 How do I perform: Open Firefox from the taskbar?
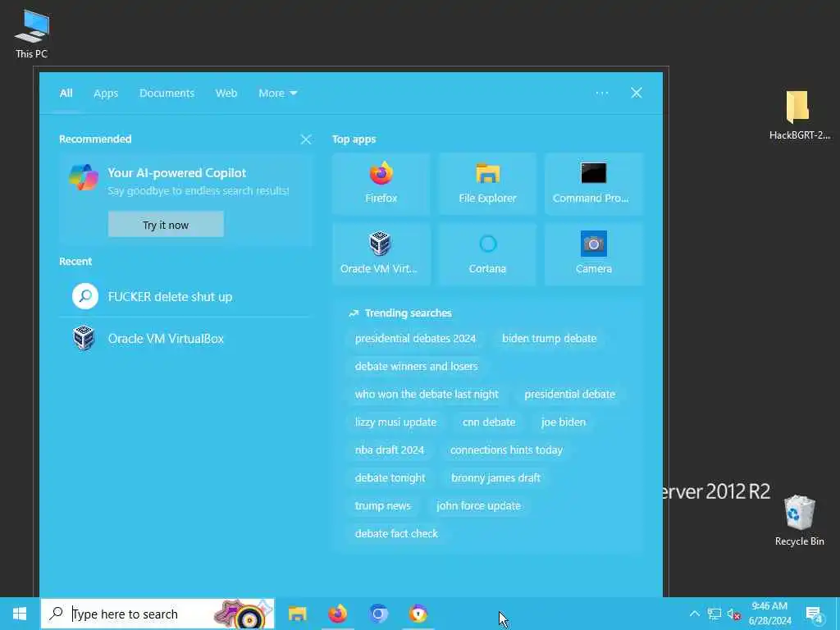coord(337,614)
